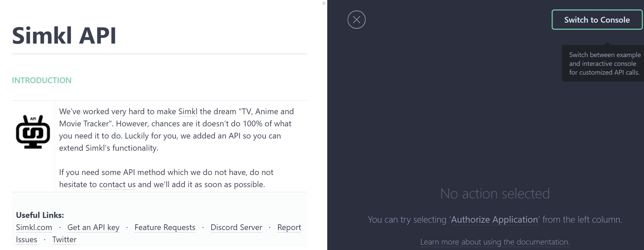Open Learn more about using documentation
Image resolution: width=644 pixels, height=250 pixels.
(495, 242)
